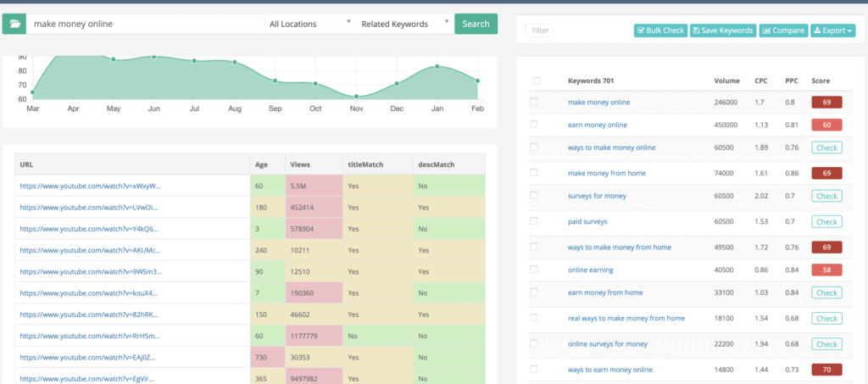This screenshot has width=868, height=384.
Task: Check the box for paid surveys
Action: [x=534, y=221]
